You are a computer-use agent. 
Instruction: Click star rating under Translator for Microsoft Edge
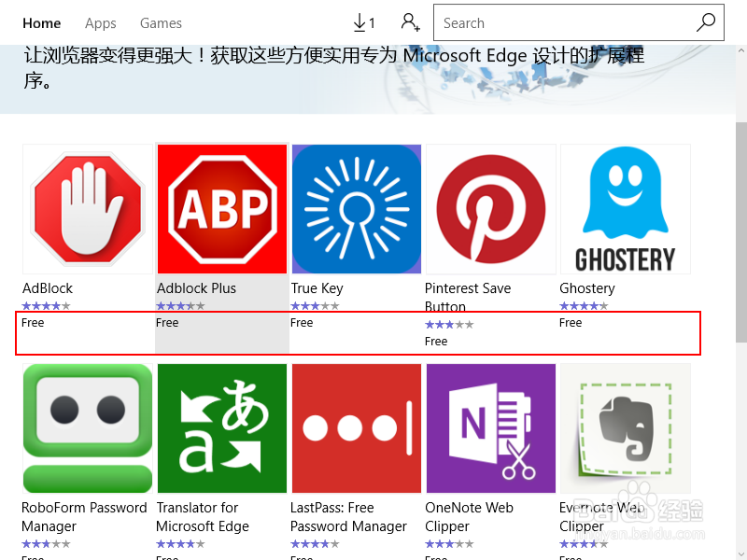pyautogui.click(x=180, y=544)
